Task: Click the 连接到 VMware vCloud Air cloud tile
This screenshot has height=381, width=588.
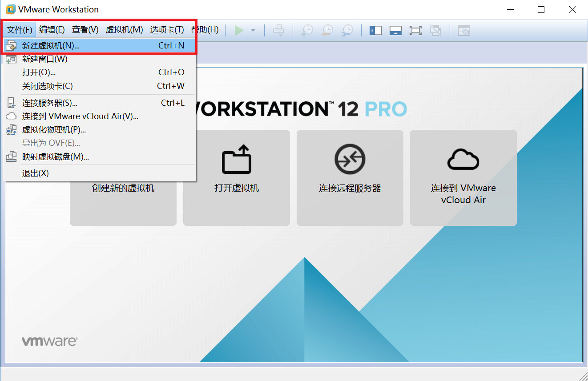Action: click(x=463, y=178)
